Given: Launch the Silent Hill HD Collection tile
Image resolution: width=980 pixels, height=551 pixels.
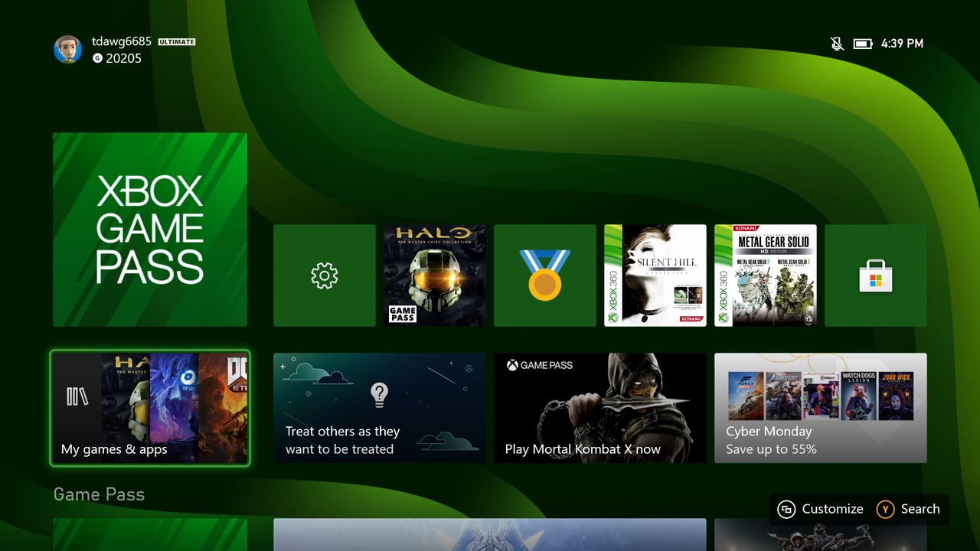Looking at the screenshot, I should coord(655,275).
